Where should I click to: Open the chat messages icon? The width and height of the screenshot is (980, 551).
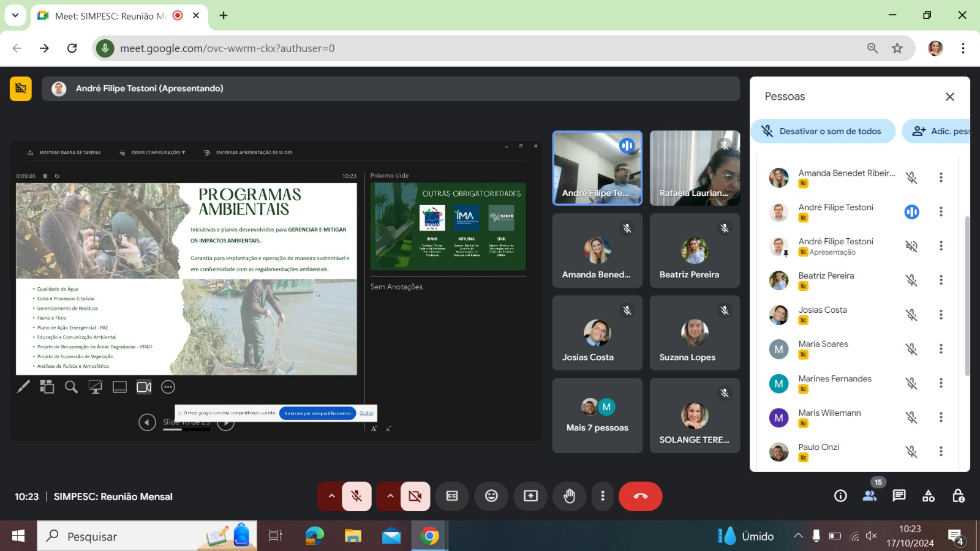899,496
